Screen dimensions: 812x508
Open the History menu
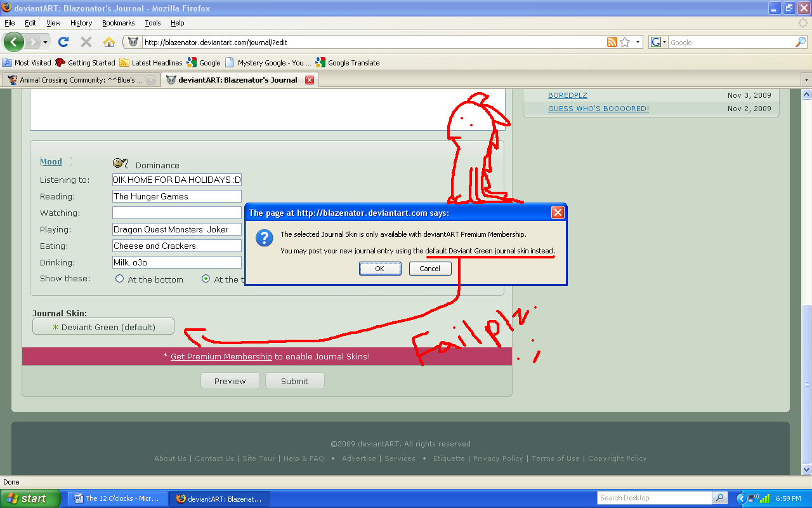pos(81,23)
